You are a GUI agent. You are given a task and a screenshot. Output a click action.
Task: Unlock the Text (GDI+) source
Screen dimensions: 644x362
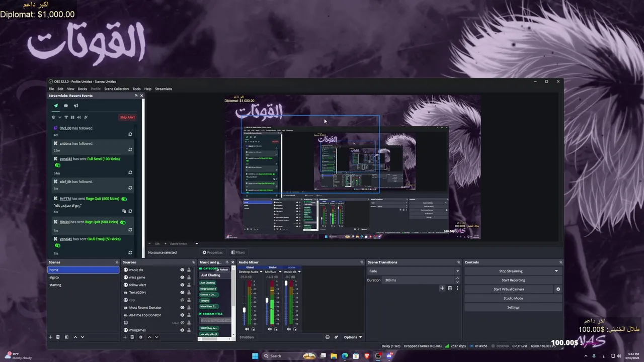(x=189, y=293)
